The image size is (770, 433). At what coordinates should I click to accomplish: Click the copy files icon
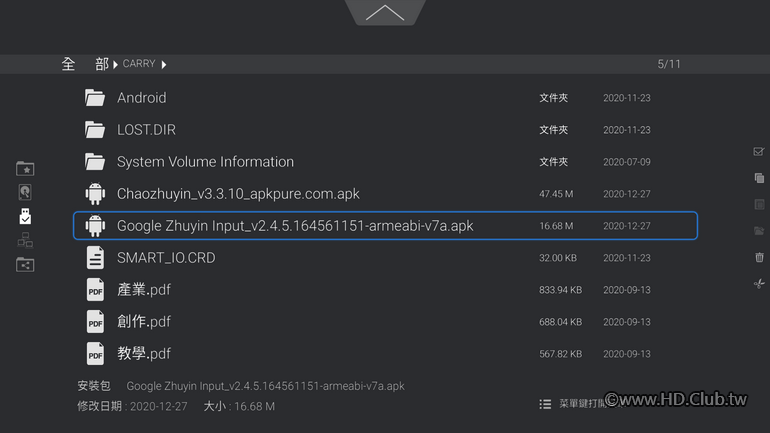[759, 178]
